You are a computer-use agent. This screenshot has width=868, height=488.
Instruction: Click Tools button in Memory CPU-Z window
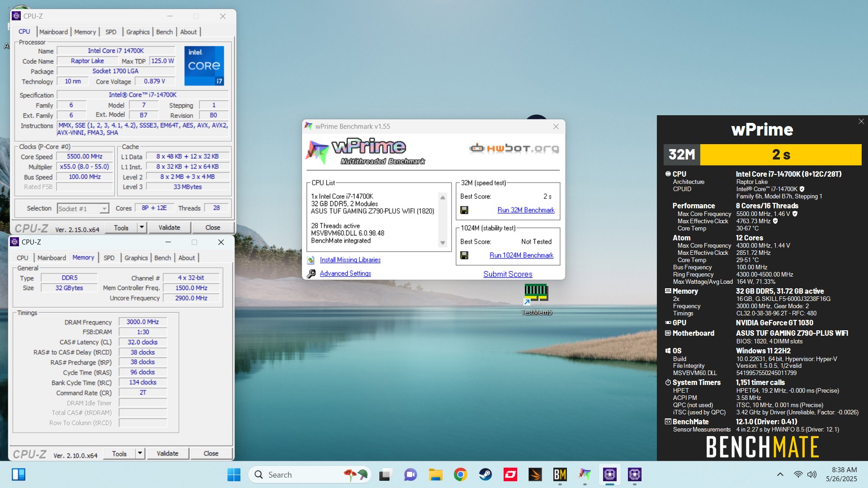click(x=119, y=453)
